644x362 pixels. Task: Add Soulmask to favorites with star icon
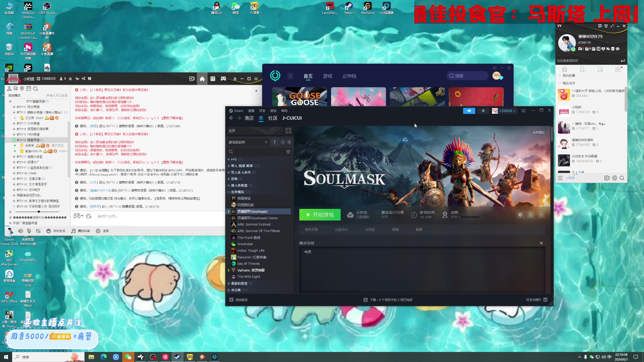pyautogui.click(x=541, y=215)
